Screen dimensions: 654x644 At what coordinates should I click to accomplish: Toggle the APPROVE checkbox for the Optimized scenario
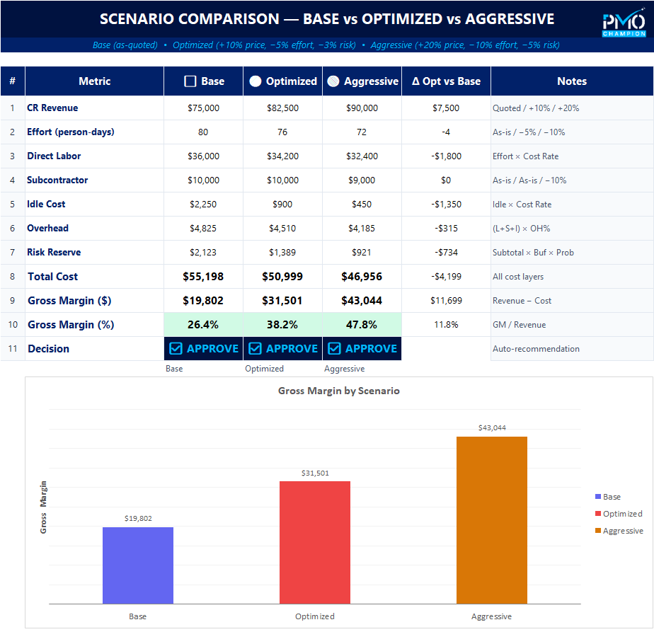coord(282,348)
